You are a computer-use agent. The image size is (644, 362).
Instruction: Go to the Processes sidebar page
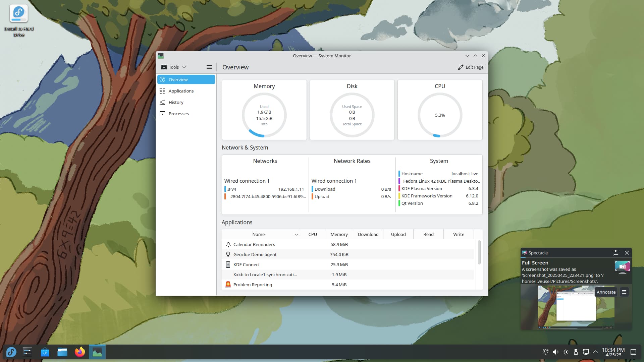pyautogui.click(x=186, y=114)
